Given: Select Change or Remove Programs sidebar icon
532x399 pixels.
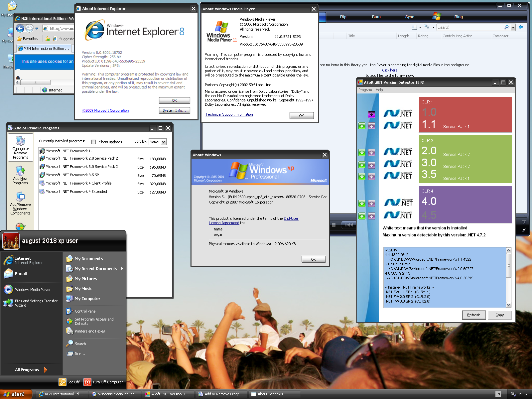Looking at the screenshot, I should click(x=21, y=148).
